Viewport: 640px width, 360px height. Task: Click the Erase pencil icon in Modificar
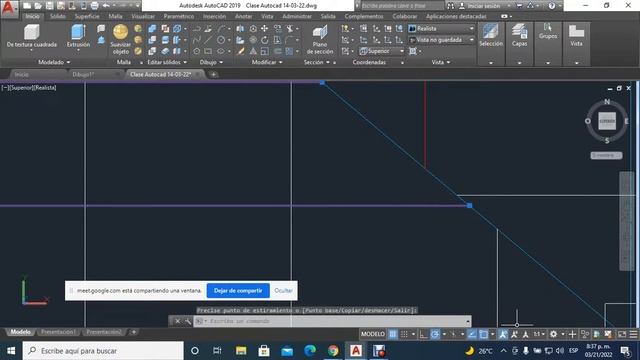pos(240,51)
